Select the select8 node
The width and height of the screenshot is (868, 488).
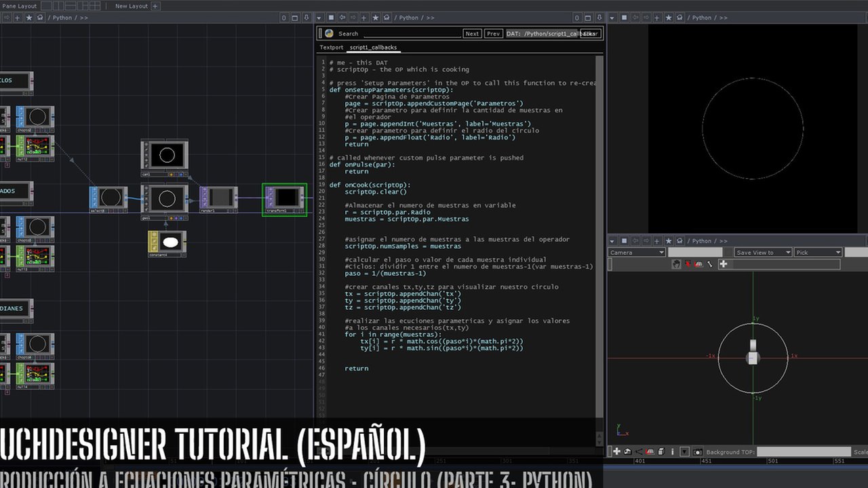[108, 200]
